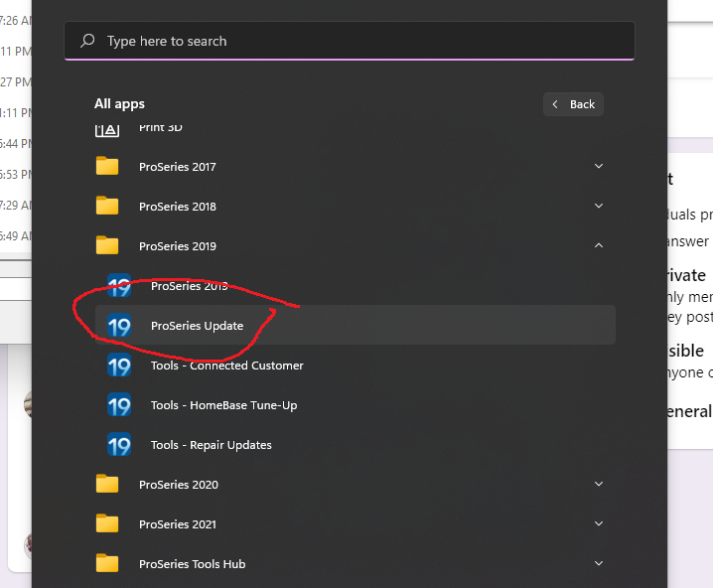The height and width of the screenshot is (588, 713).
Task: Click the ProSeries Tools Hub folder icon
Action: [107, 564]
